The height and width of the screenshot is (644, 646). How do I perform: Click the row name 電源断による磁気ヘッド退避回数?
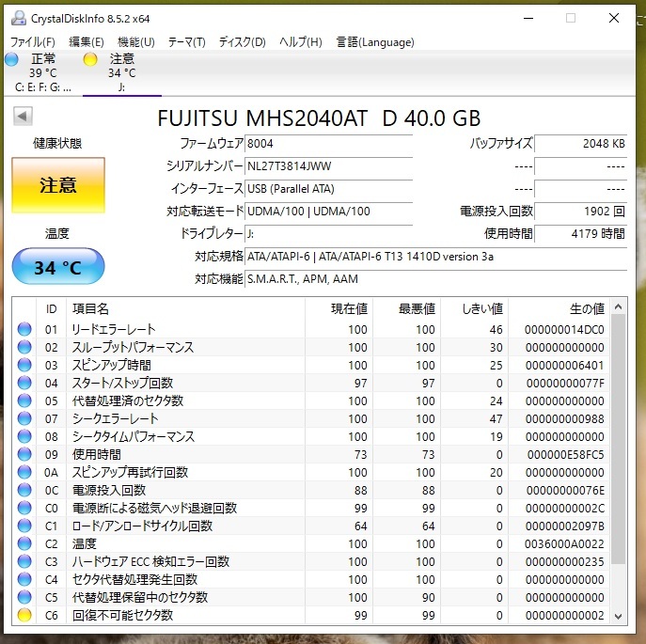tap(154, 508)
